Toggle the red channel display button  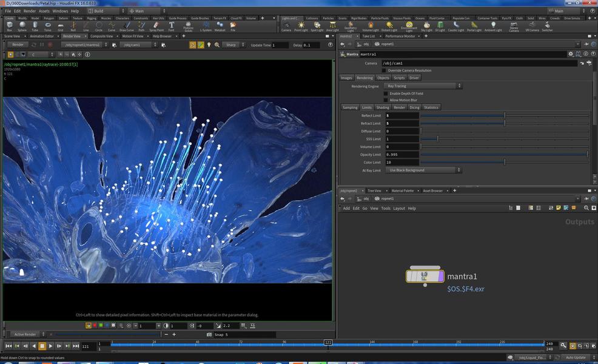[x=95, y=325]
